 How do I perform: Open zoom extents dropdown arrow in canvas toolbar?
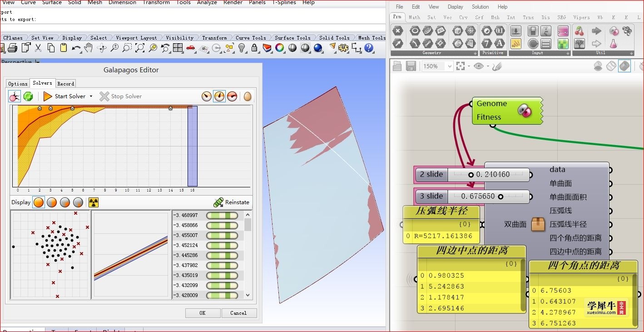(x=469, y=66)
